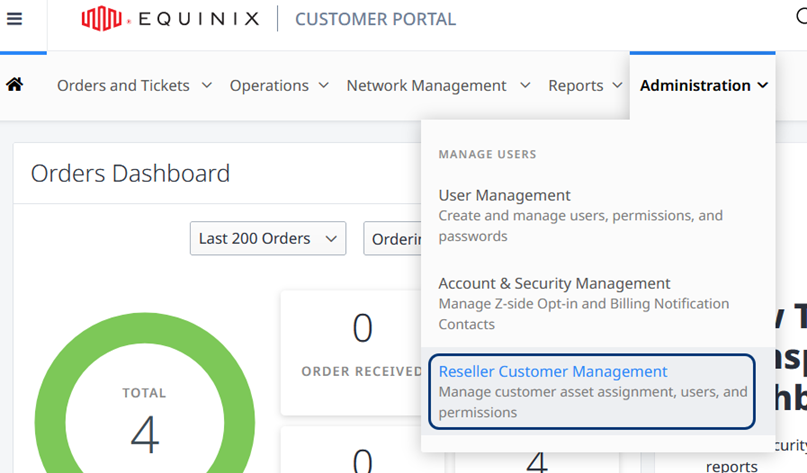Click the CUSTOMER PORTAL title

point(375,19)
